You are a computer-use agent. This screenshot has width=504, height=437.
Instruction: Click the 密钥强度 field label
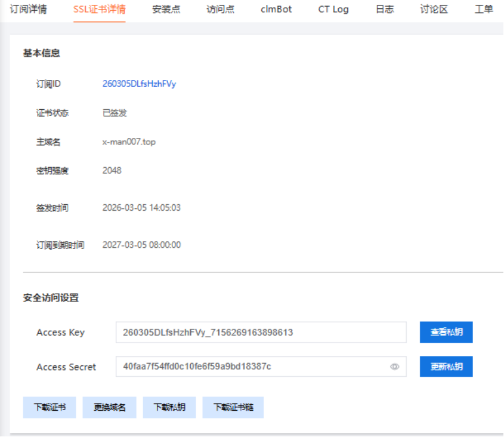52,171
